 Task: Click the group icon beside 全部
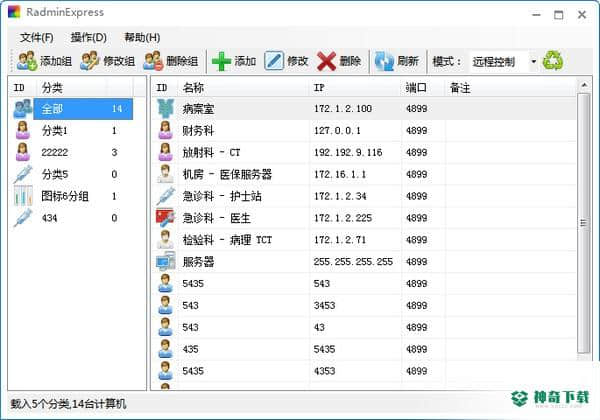23,109
